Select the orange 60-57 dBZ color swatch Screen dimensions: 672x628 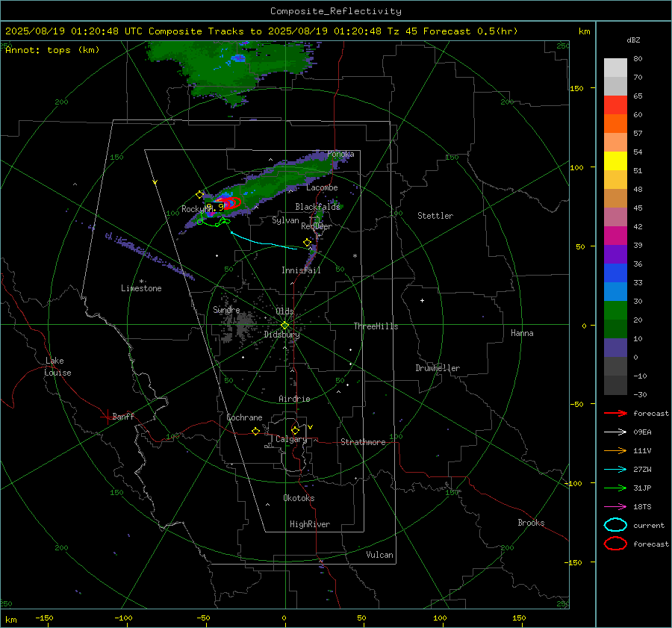[615, 124]
